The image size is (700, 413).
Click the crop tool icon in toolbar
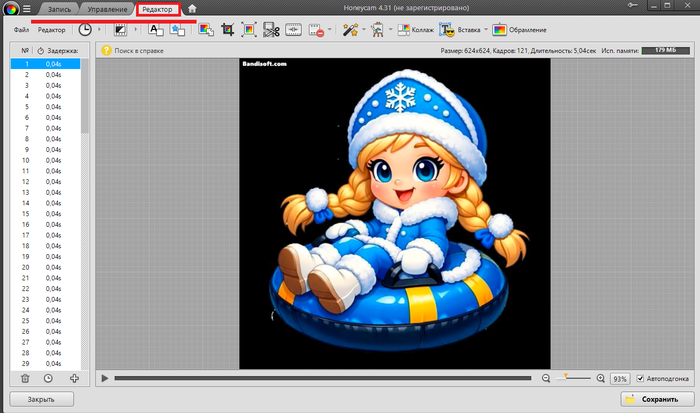tap(227, 30)
